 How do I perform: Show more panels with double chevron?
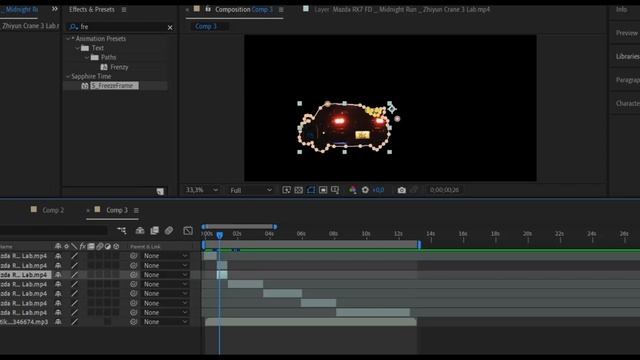[x=55, y=9]
